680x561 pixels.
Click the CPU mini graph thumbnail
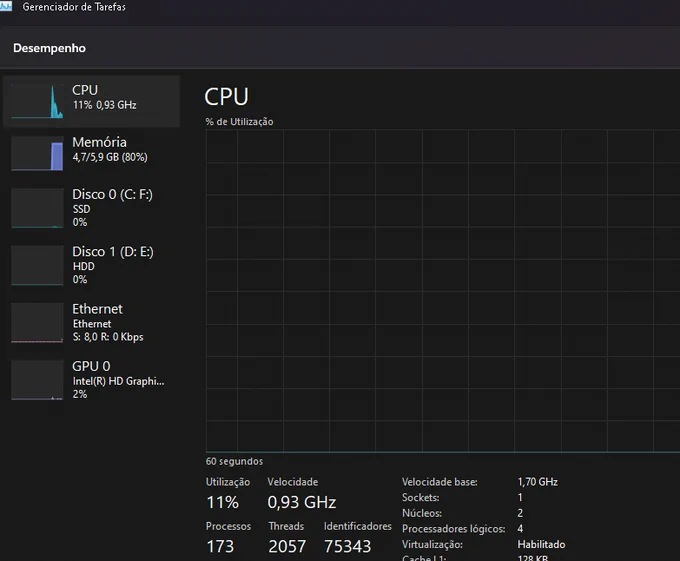click(x=37, y=101)
